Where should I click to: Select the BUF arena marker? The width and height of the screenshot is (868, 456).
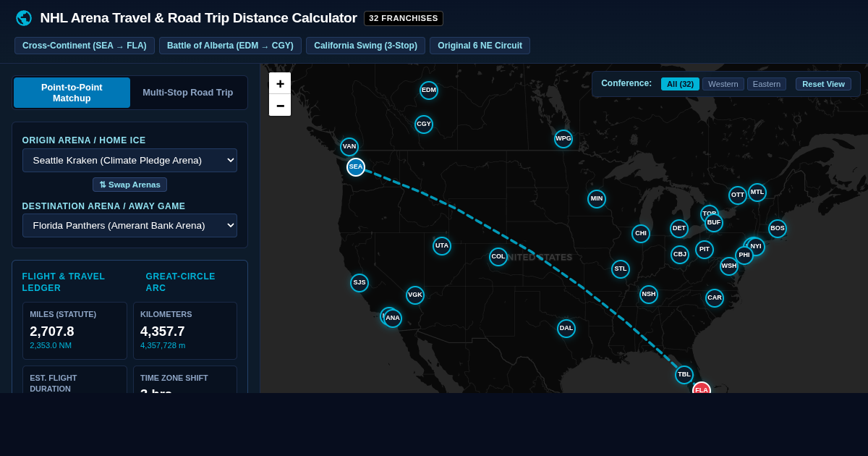click(x=714, y=223)
